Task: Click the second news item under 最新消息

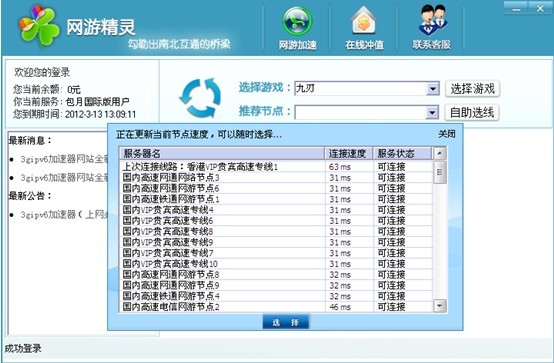Action: (x=64, y=177)
